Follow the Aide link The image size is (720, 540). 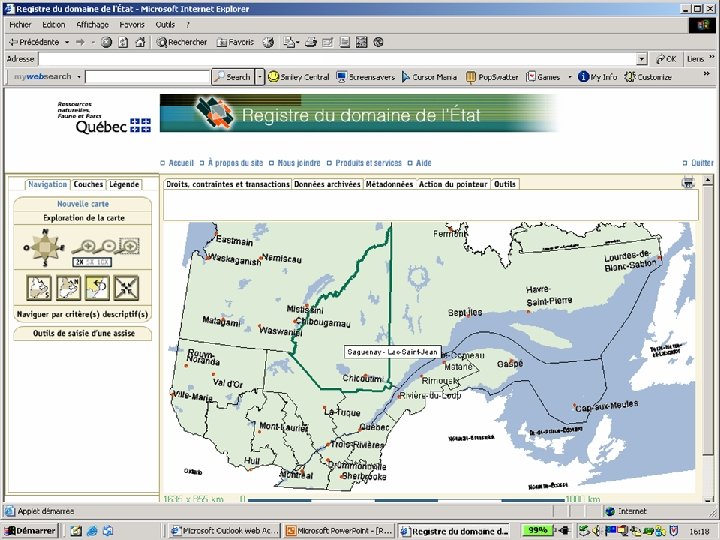[x=423, y=163]
